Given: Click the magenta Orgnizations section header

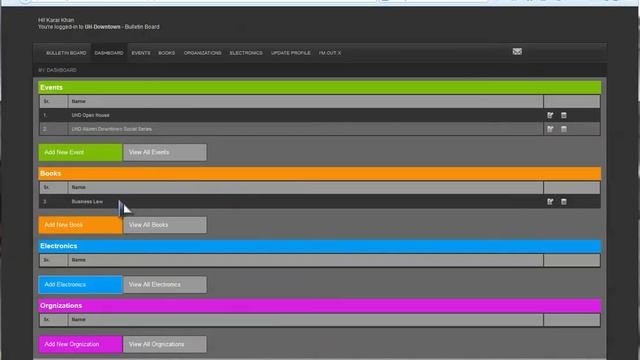Looking at the screenshot, I should point(320,306).
